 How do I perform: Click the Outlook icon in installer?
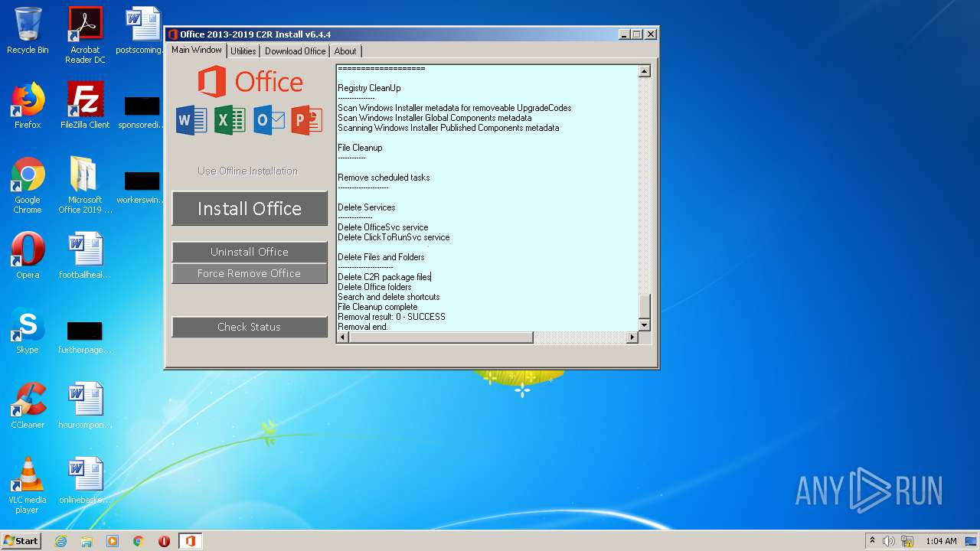click(x=269, y=120)
